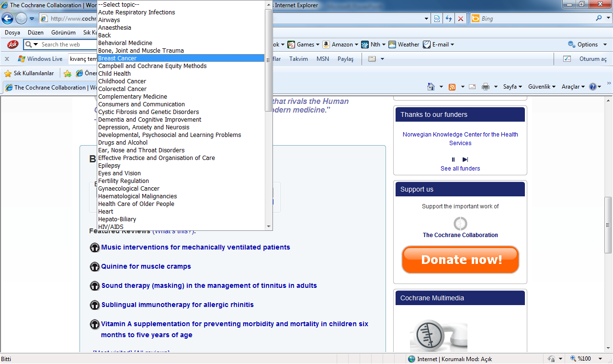Open the Sayfa menu
Image resolution: width=613 pixels, height=364 pixels.
[x=512, y=87]
